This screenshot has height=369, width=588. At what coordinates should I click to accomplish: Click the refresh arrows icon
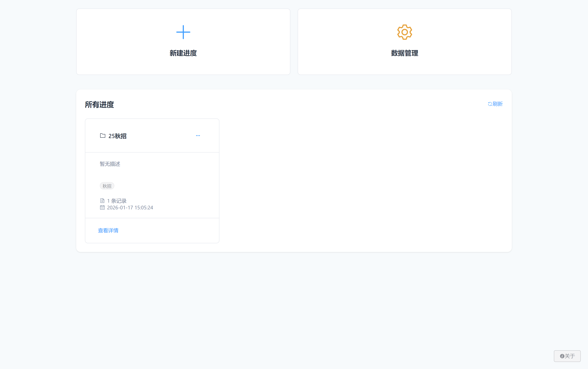pos(490,104)
